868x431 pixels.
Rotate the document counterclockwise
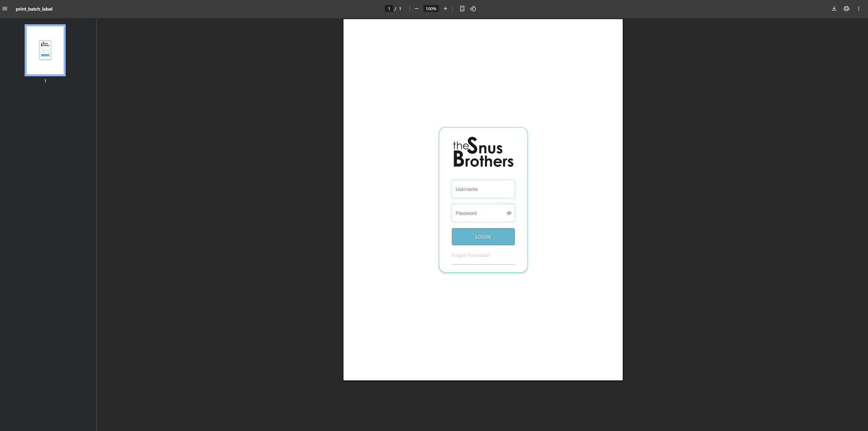pyautogui.click(x=473, y=9)
